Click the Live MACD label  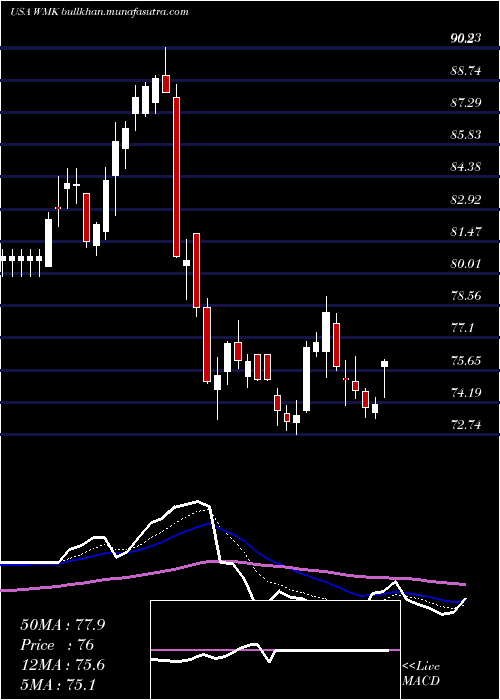[421, 674]
